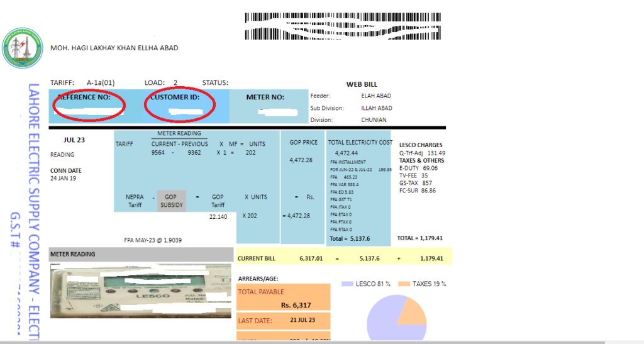Click the barcode at the top
Image resolution: width=644 pixels, height=344 pixels.
[343, 26]
